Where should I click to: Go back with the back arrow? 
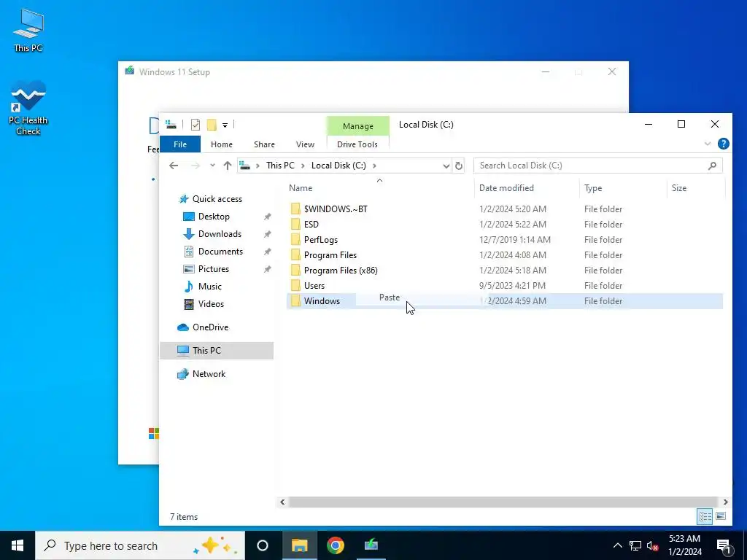174,166
